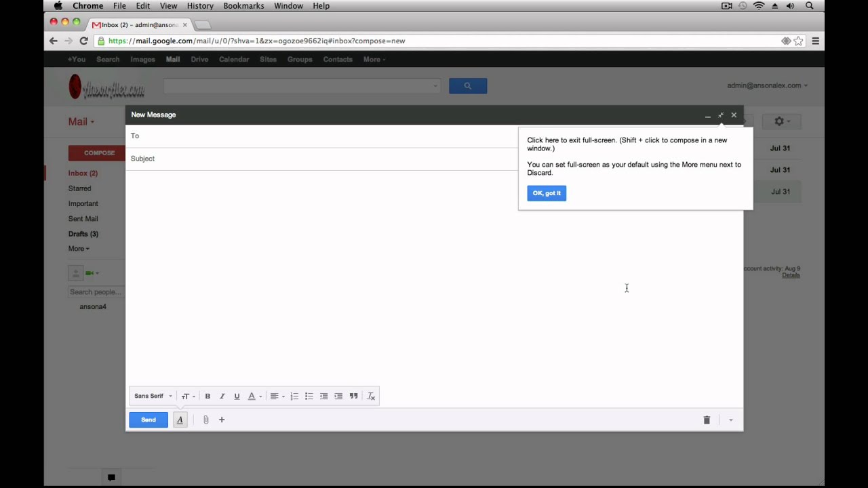
Task: Open the Important folder
Action: point(83,204)
